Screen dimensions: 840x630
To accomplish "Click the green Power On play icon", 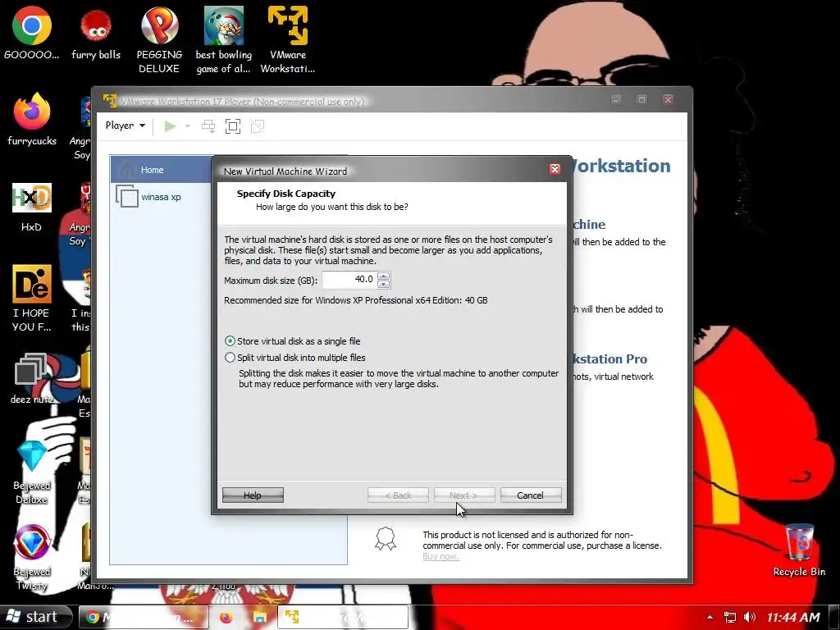I will pyautogui.click(x=170, y=126).
